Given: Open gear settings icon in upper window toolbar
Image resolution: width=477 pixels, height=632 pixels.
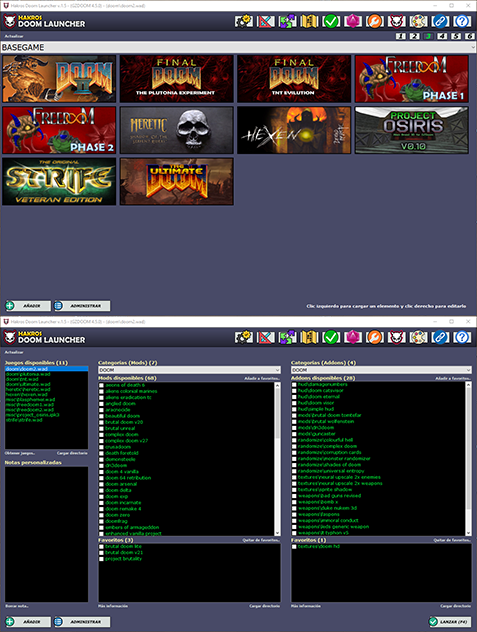Looking at the screenshot, I should tap(244, 21).
